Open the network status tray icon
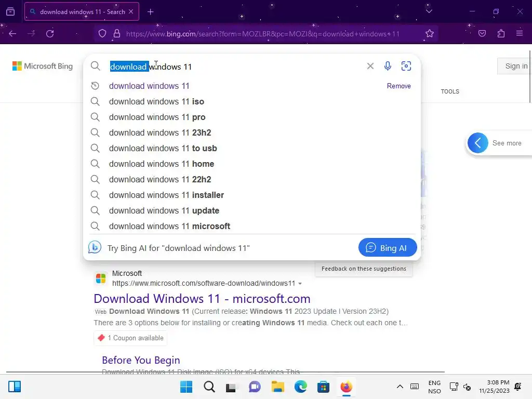 (454, 387)
